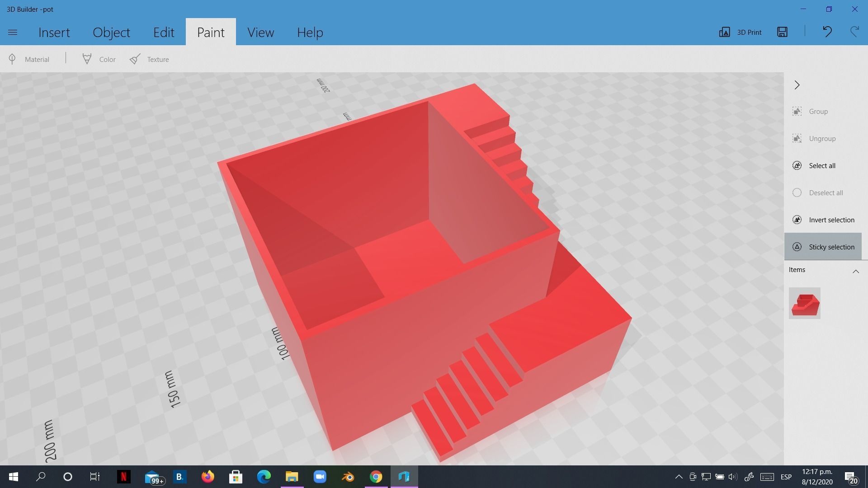Open File Explorer from taskbar

tap(292, 477)
